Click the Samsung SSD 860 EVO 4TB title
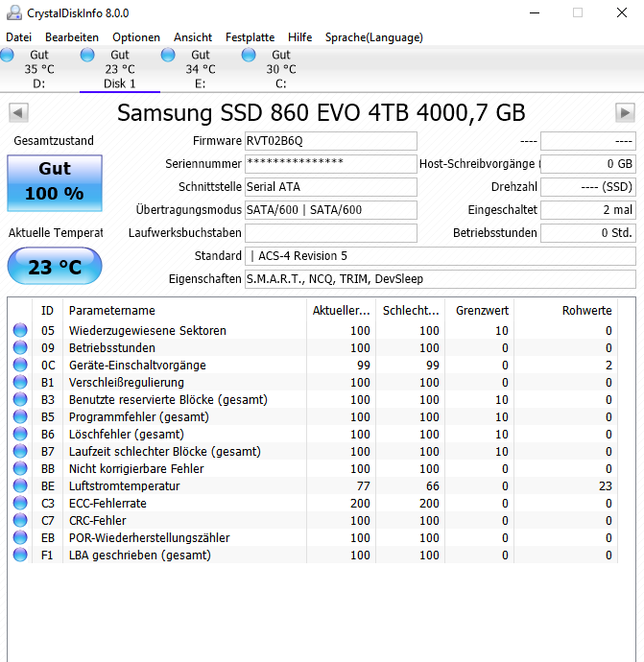The width and height of the screenshot is (644, 662). tap(322, 113)
